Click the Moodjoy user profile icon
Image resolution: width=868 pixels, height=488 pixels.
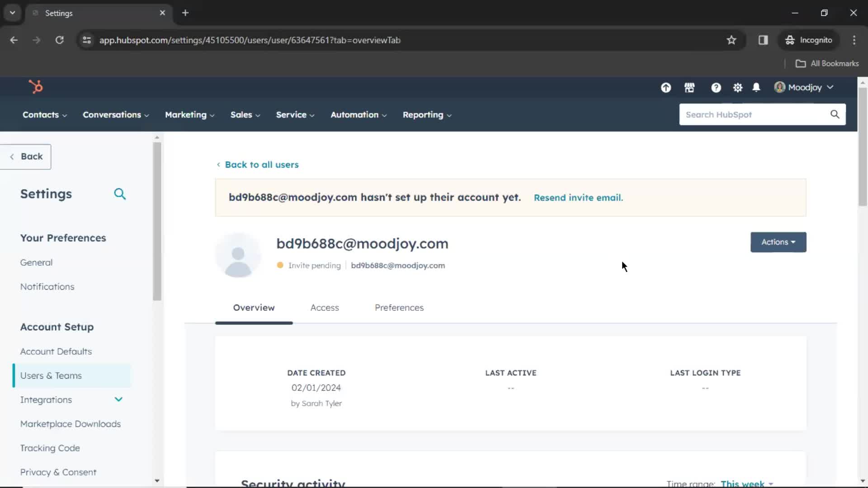pos(779,88)
